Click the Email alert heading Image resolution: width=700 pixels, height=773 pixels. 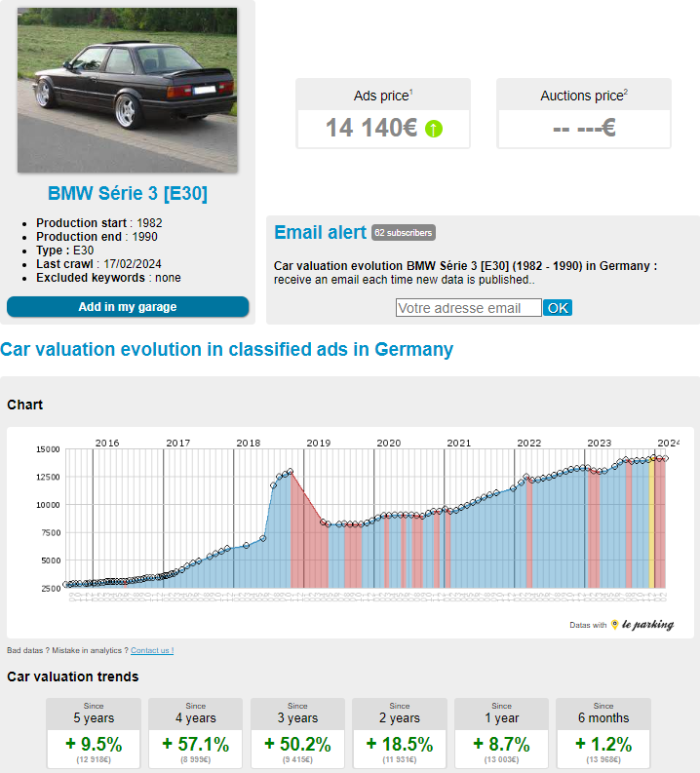(x=320, y=232)
